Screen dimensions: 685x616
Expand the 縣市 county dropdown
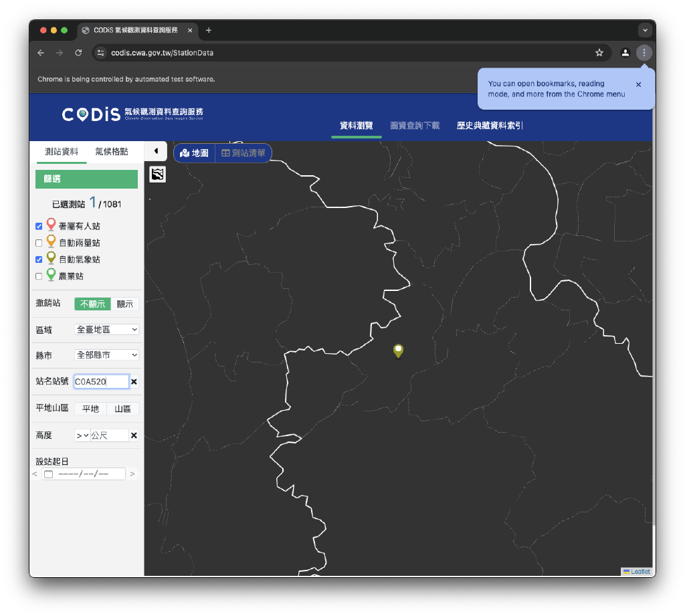click(106, 355)
